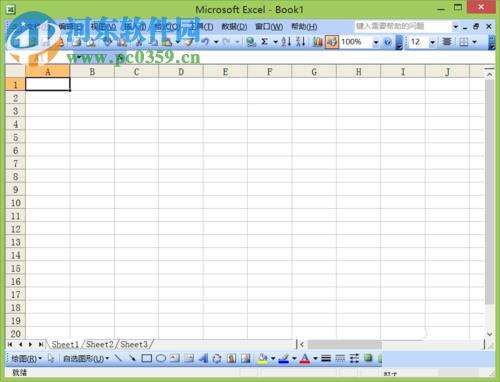Toggle the highlighted Drawing toolbar button
Viewport: 500px width, 382px height.
332,42
